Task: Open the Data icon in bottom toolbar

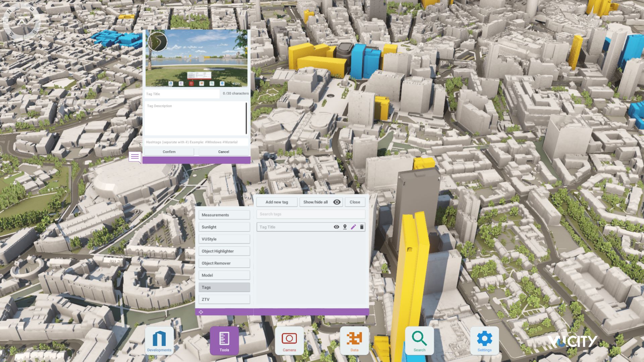Action: pyautogui.click(x=354, y=341)
